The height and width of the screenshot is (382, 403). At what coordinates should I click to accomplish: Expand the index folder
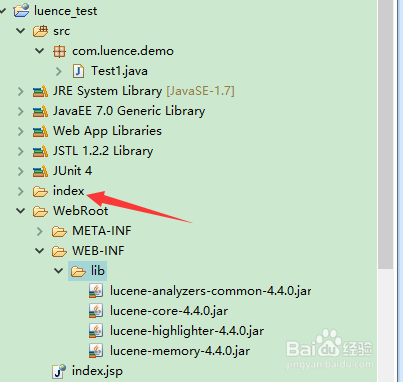click(x=21, y=191)
